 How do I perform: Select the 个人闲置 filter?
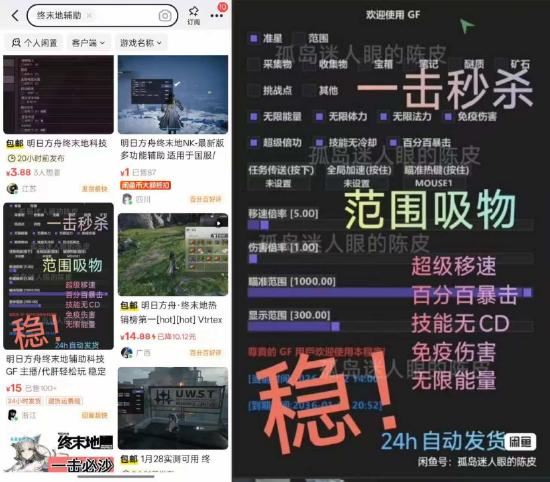click(x=34, y=43)
